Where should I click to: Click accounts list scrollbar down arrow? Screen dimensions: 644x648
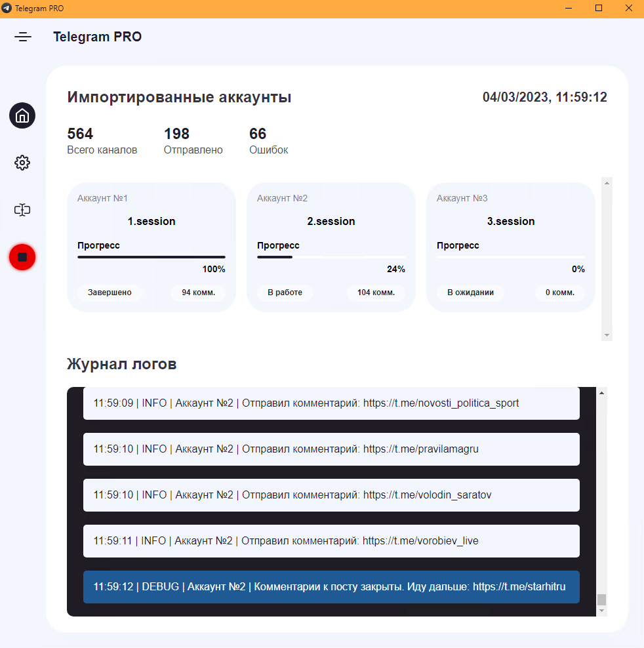tap(607, 335)
